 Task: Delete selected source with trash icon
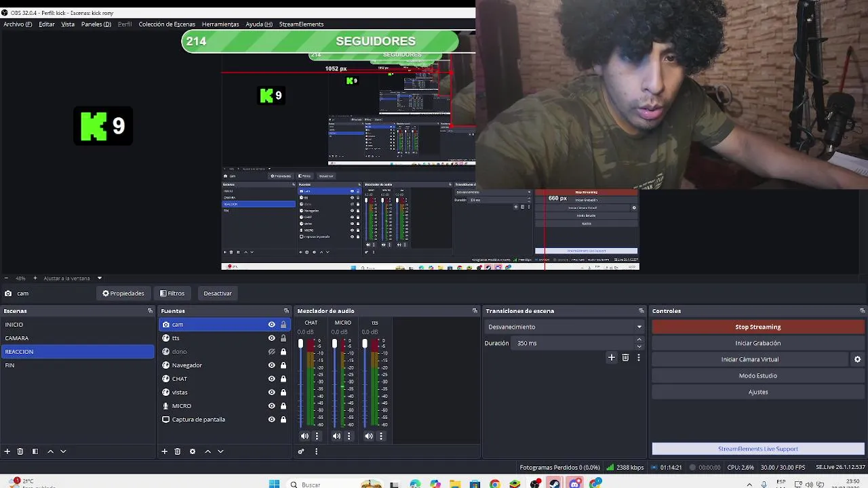click(178, 451)
